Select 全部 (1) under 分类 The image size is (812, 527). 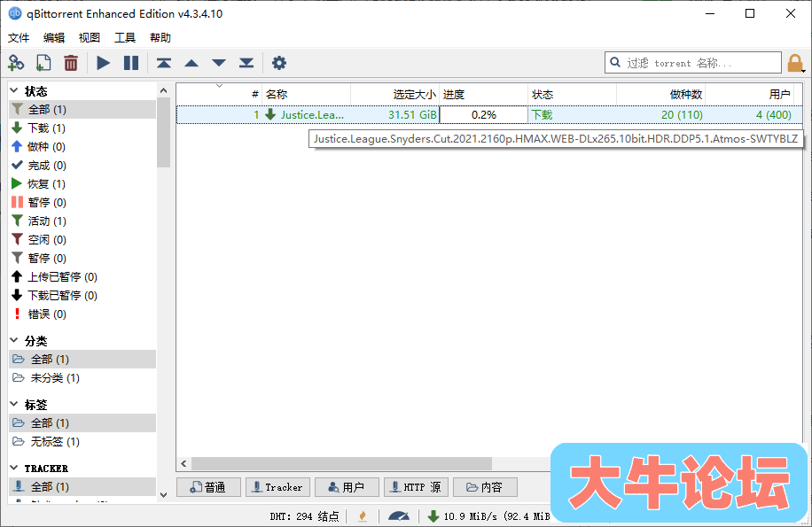tap(82, 360)
